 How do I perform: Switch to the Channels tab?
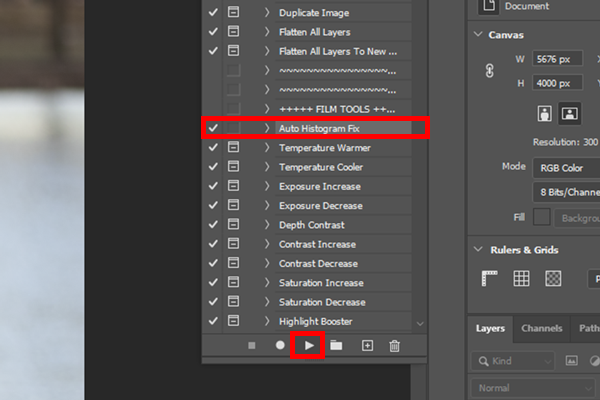pos(541,328)
